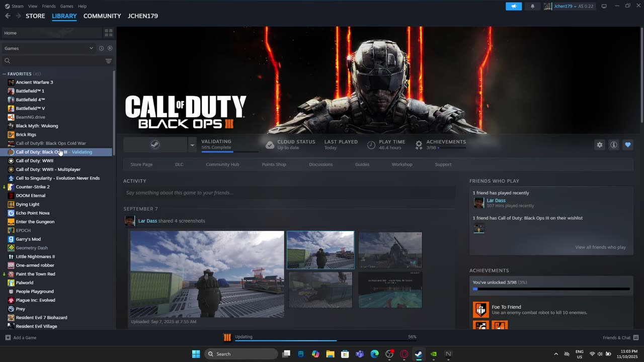Open the View menu
Image resolution: width=644 pixels, height=362 pixels.
coord(33,6)
